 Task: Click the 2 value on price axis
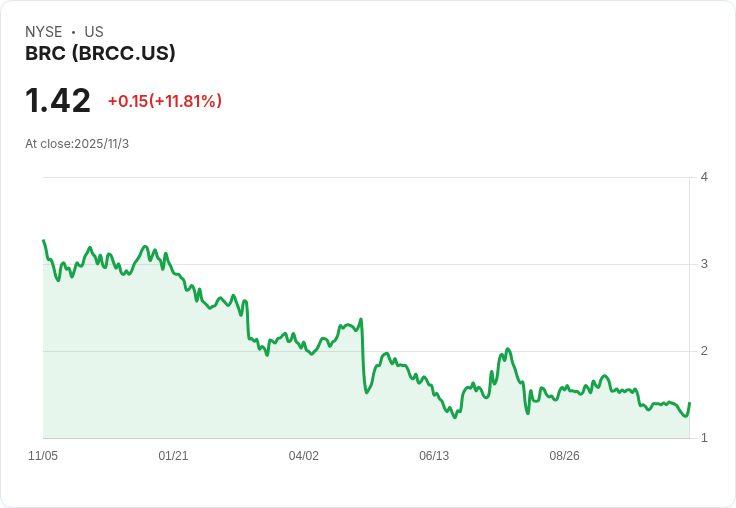pyautogui.click(x=704, y=351)
